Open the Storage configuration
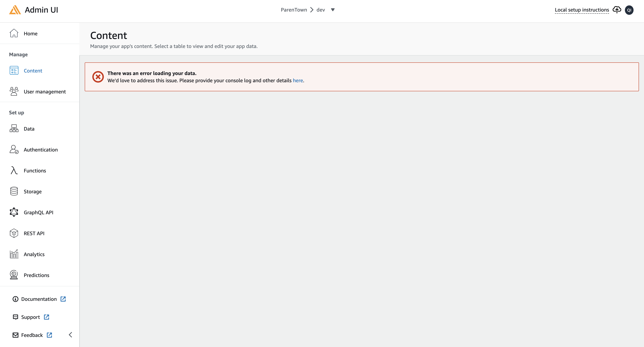This screenshot has width=644, height=347. 33,191
